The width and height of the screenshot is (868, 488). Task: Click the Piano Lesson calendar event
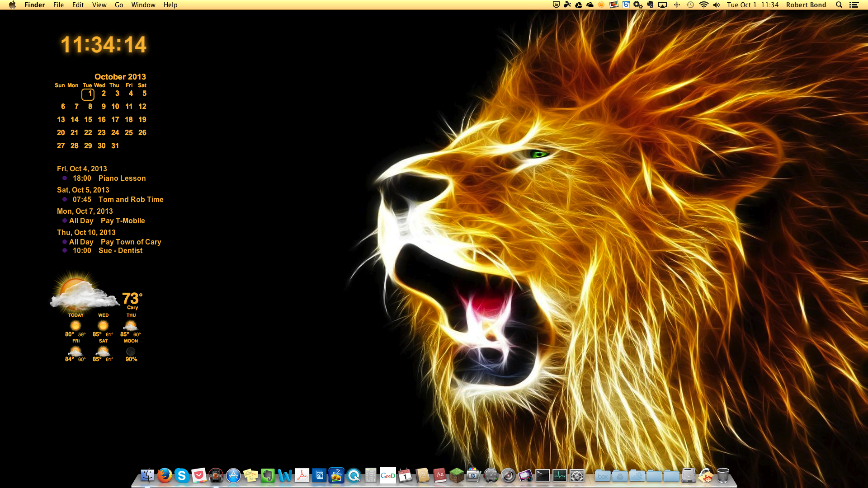(122, 178)
